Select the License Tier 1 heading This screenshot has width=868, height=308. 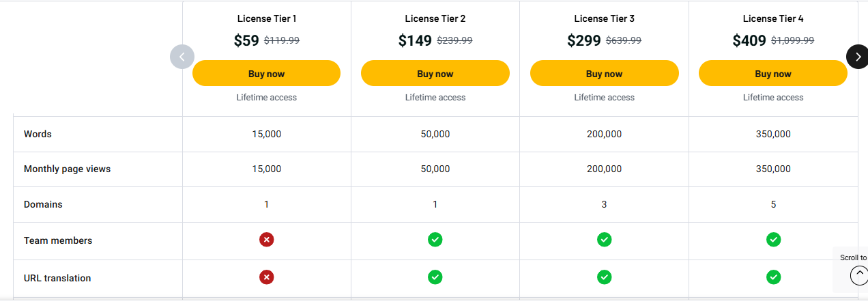(x=267, y=18)
